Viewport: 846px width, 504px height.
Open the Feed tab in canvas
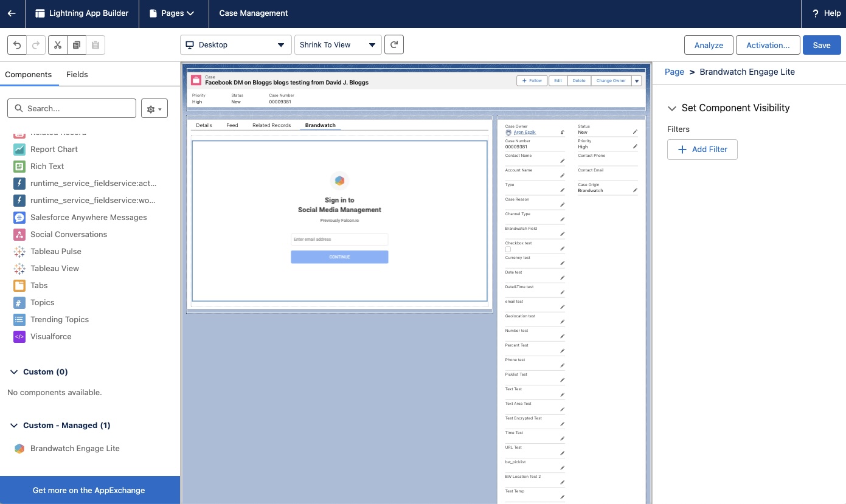(232, 125)
